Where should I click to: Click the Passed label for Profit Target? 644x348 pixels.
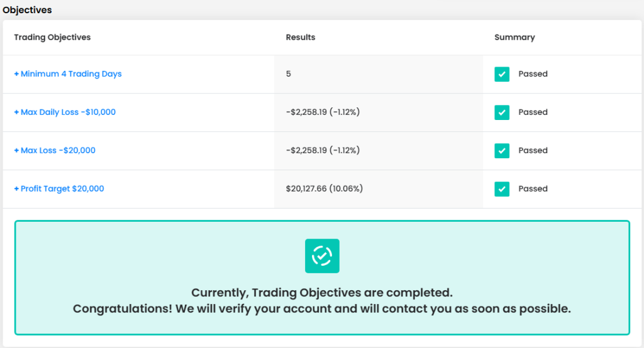click(x=533, y=189)
